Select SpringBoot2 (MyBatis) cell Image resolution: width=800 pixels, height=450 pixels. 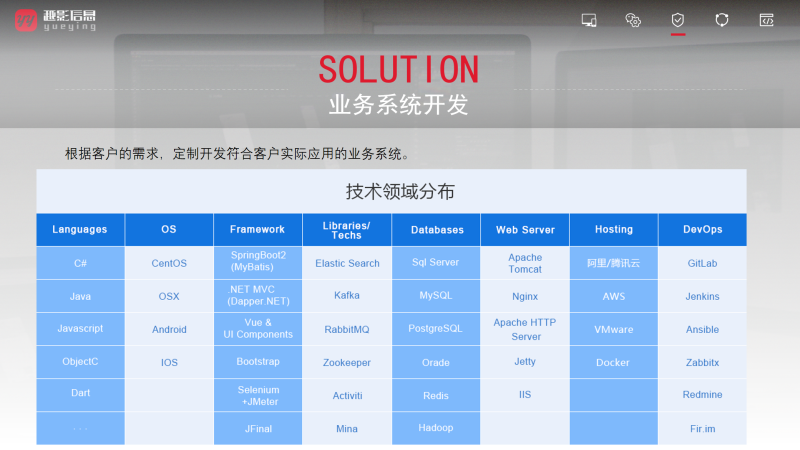tap(258, 263)
